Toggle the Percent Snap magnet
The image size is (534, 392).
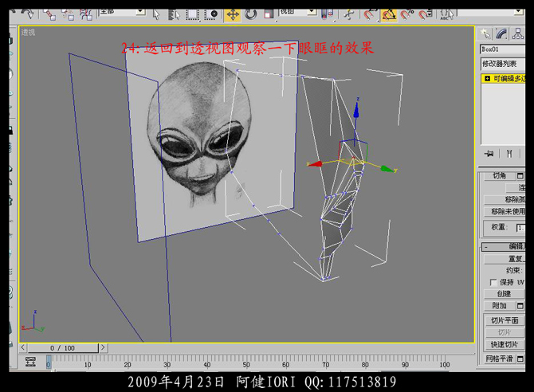point(406,14)
